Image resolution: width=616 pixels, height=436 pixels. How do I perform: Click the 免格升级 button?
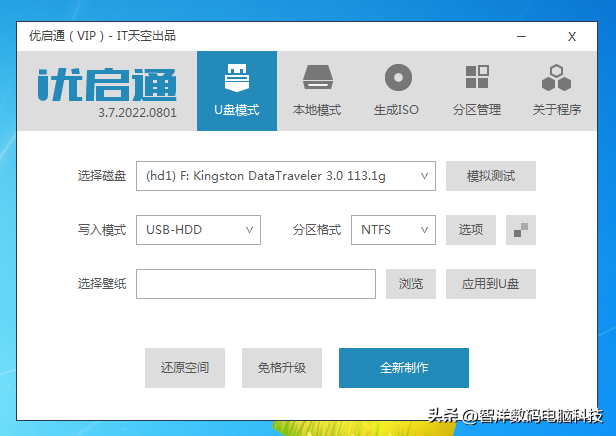pyautogui.click(x=282, y=368)
